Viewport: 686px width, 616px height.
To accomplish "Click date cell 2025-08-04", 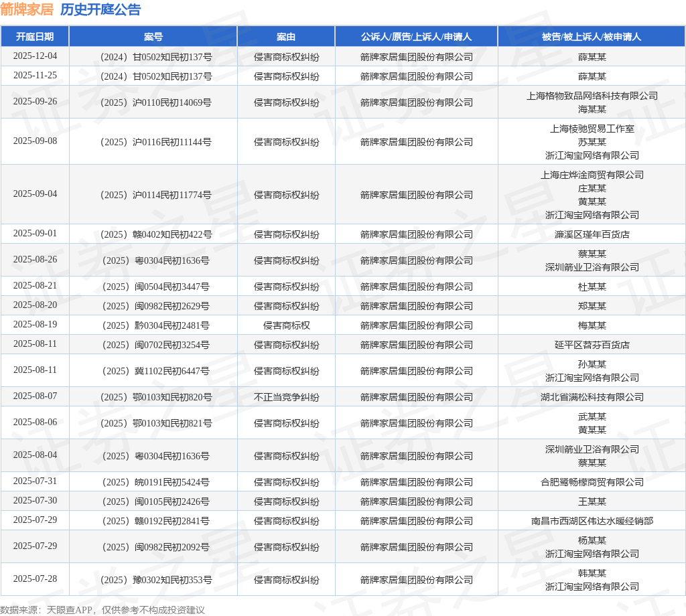I will coord(35,455).
